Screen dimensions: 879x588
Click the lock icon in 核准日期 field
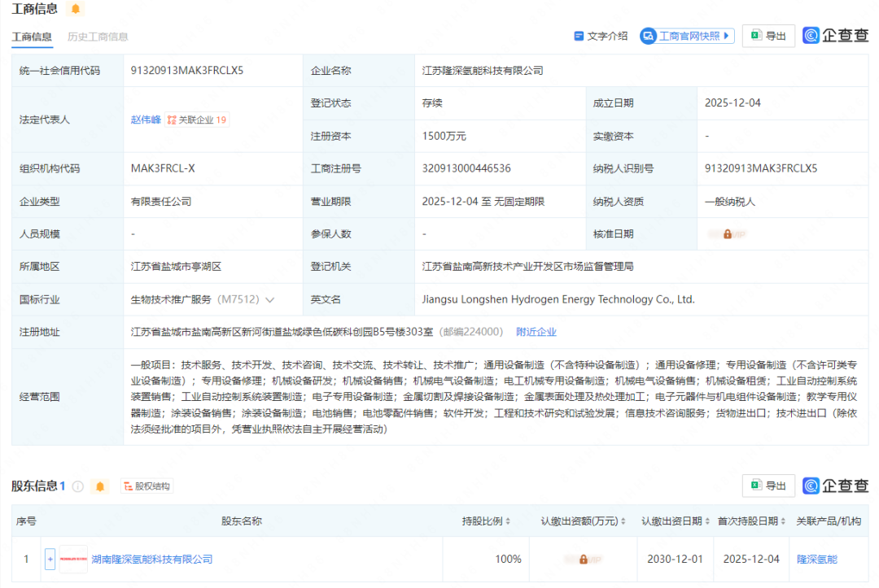[728, 233]
